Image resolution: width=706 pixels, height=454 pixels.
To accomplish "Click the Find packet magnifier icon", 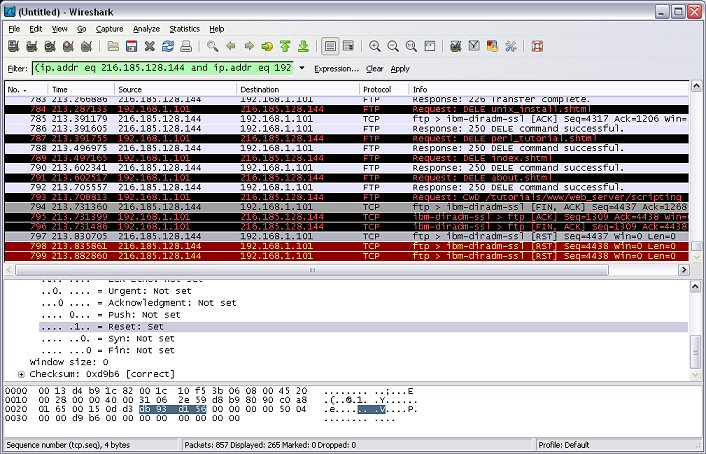I will click(x=212, y=46).
